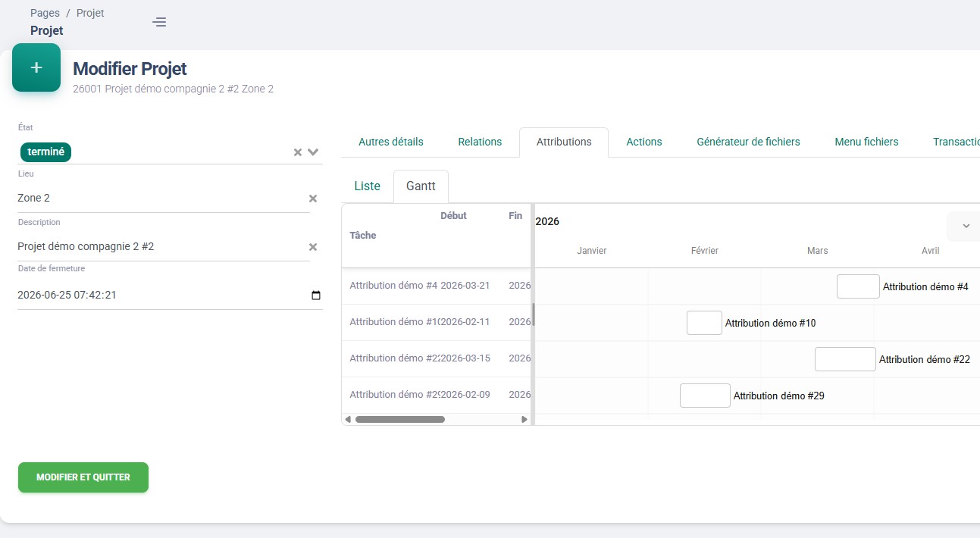Click the Gantt bar for Attribution démo #10
The height and width of the screenshot is (538, 980).
(x=703, y=322)
